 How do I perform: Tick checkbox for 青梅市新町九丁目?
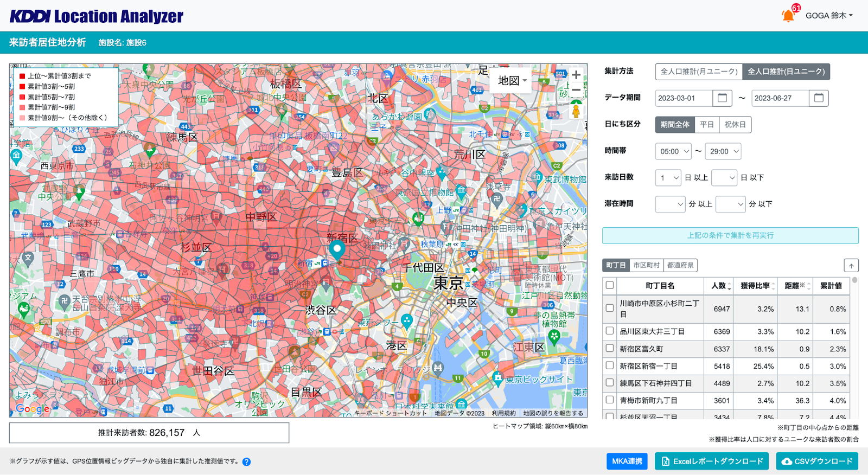coord(610,400)
